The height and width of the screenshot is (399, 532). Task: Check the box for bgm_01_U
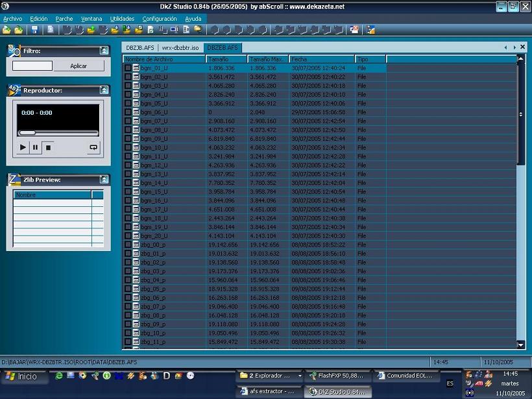(128, 68)
